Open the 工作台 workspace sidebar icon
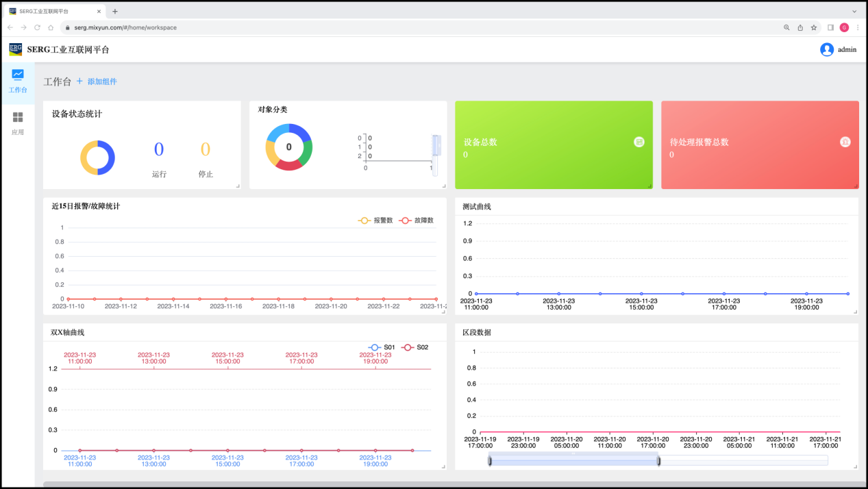 tap(18, 75)
